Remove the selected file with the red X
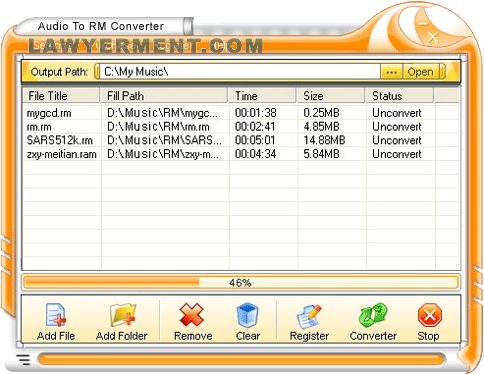Image resolution: width=484 pixels, height=374 pixels. tap(192, 315)
